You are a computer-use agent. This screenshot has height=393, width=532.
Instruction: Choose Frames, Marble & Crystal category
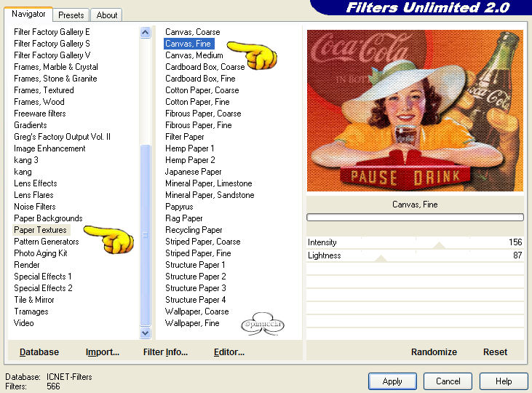(x=56, y=67)
